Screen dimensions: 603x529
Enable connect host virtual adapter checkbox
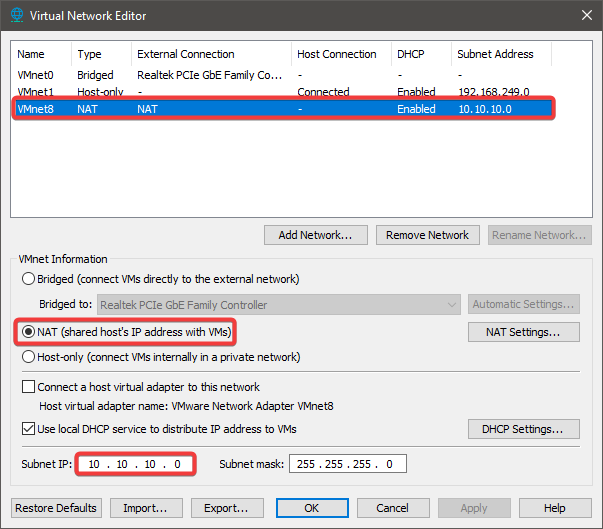point(28,387)
